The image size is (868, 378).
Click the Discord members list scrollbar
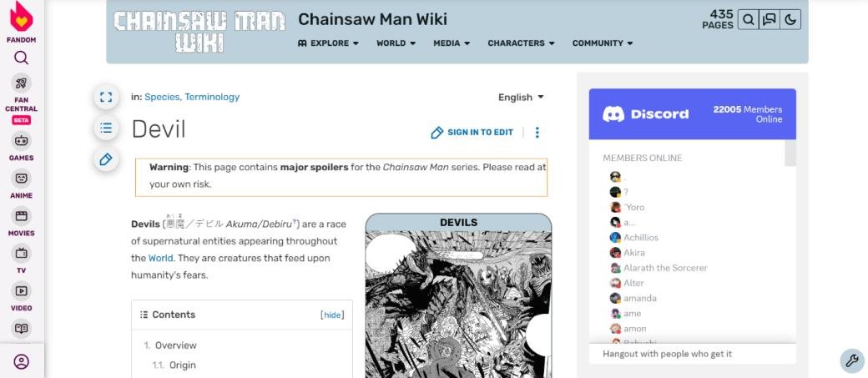click(x=790, y=153)
